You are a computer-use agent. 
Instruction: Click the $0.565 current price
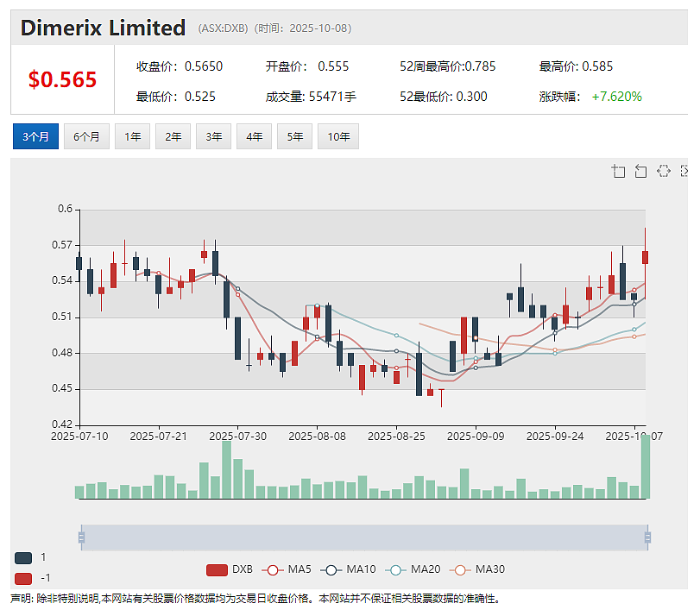tap(62, 79)
